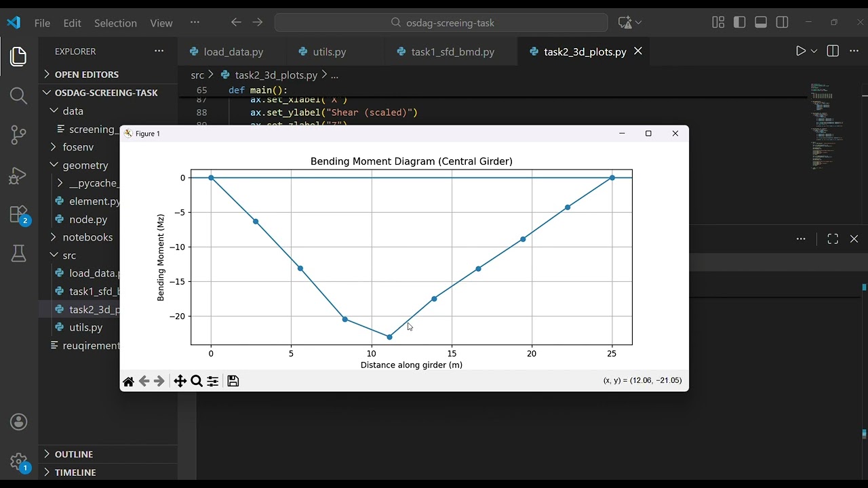Click src in the breadcrumb path
Viewport: 868px width, 488px height.
(x=197, y=75)
